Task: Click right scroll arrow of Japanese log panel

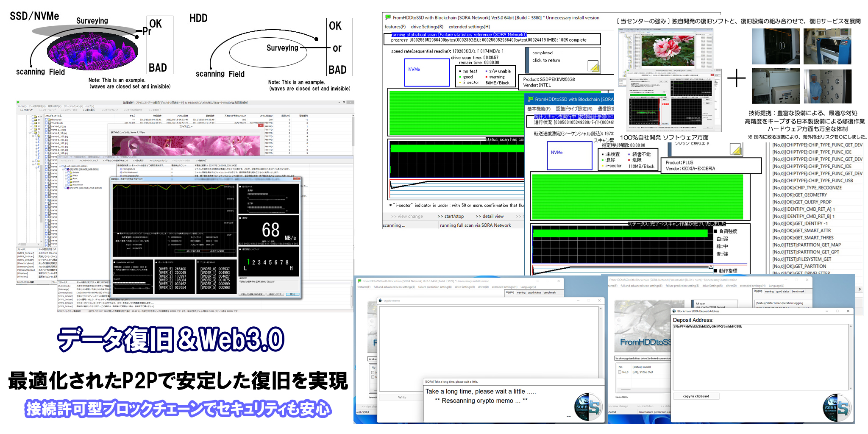Action: (860, 289)
